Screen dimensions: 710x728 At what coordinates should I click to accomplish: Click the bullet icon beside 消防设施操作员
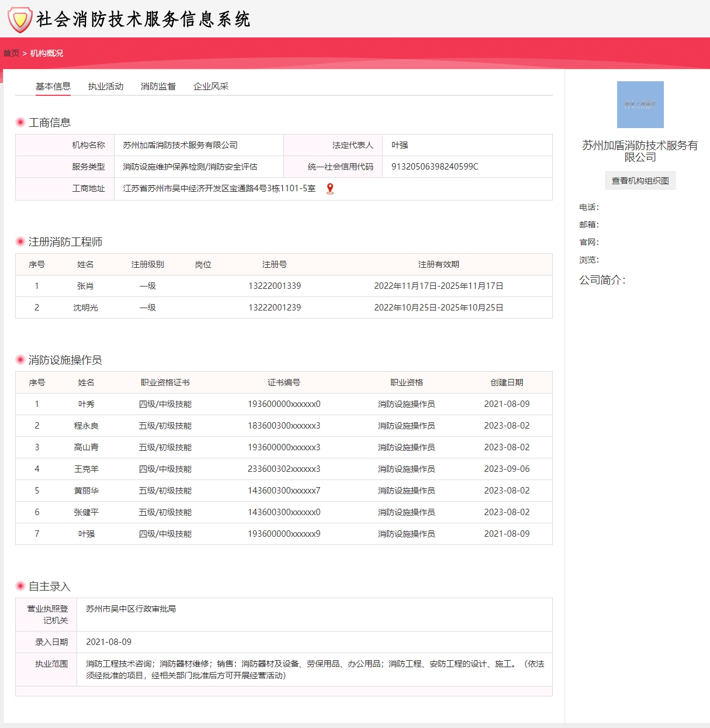pyautogui.click(x=20, y=360)
